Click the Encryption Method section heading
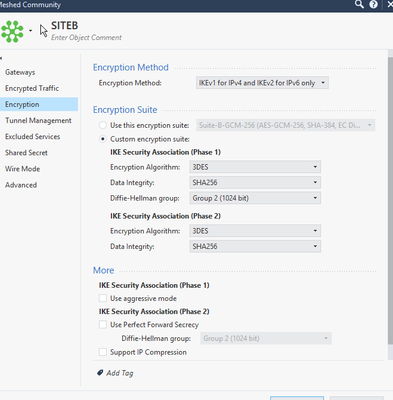Image resolution: width=393 pixels, height=400 pixels. click(131, 67)
